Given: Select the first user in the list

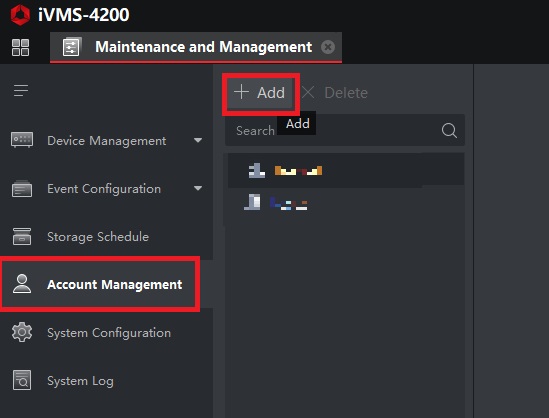Looking at the screenshot, I should (346, 170).
